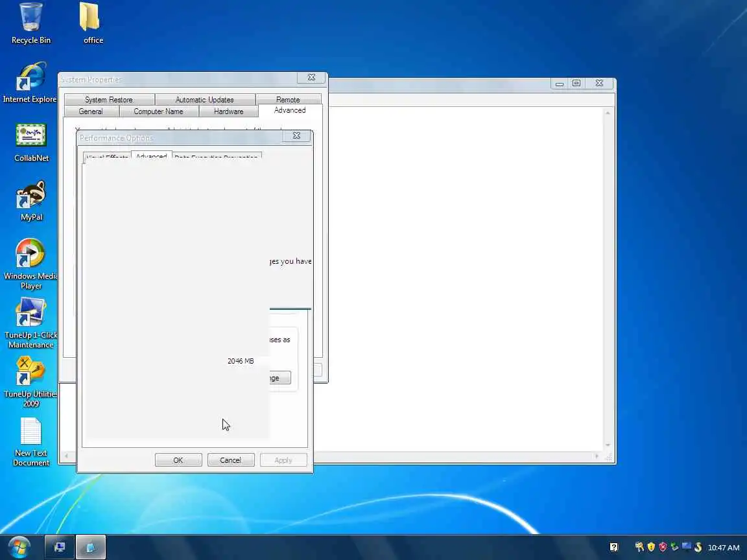Screen dimensions: 747x560
Task: Close the blank background window
Action: tap(599, 84)
